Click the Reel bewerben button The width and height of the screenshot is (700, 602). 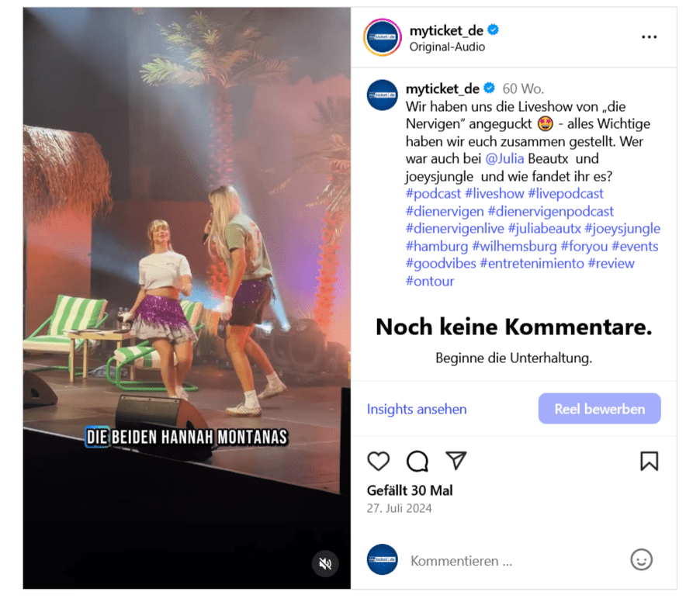point(600,408)
